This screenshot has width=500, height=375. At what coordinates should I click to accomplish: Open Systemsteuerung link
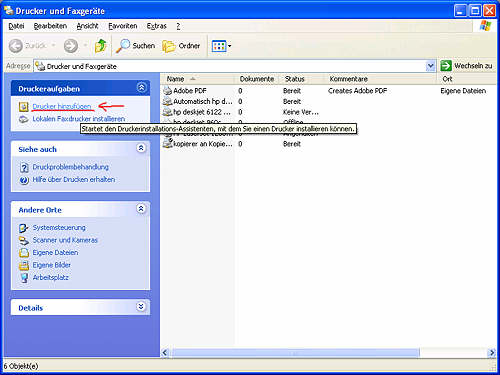tap(59, 228)
